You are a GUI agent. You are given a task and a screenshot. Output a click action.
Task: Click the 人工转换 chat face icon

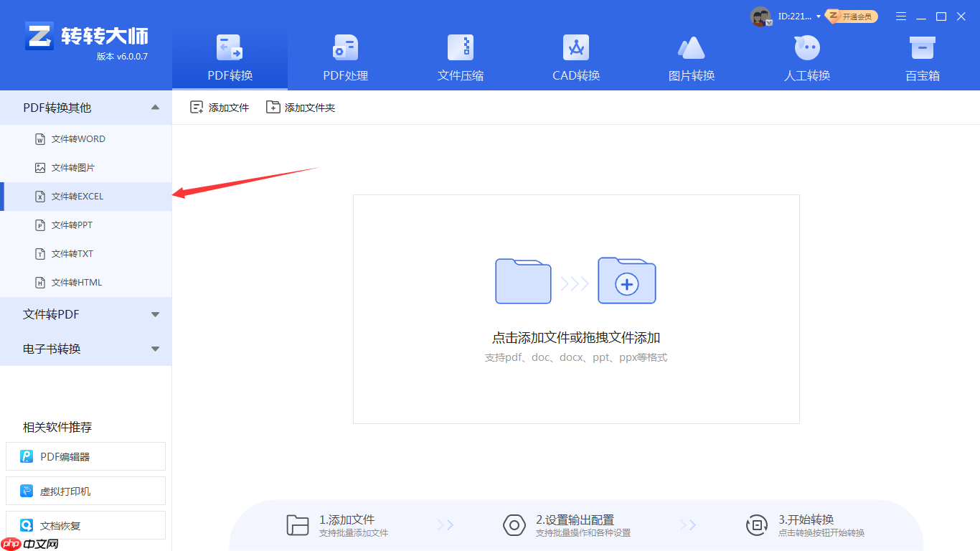[807, 48]
